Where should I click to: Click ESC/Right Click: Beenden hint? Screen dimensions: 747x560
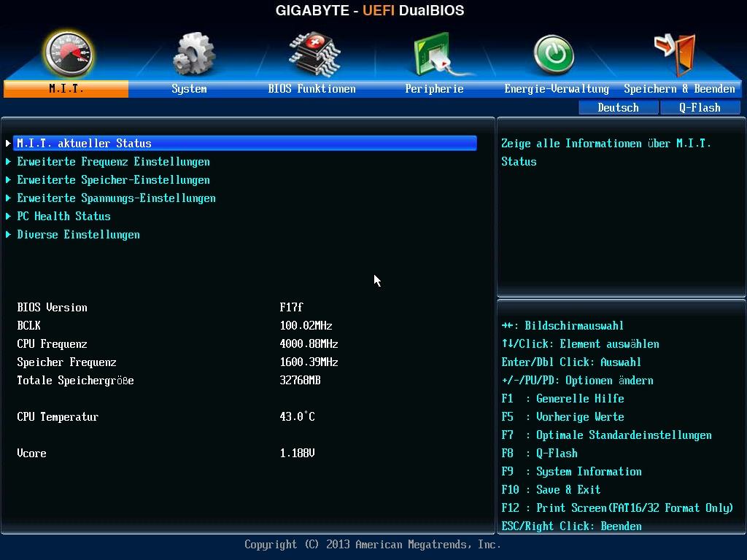[x=572, y=526]
